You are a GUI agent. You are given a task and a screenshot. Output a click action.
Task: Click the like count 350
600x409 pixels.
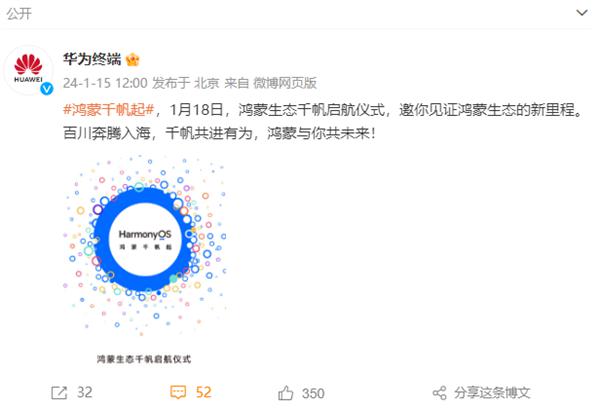[x=313, y=393]
